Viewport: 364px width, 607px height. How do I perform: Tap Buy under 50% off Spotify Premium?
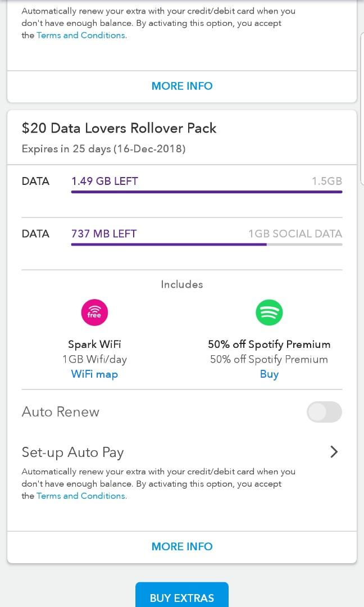click(x=269, y=374)
